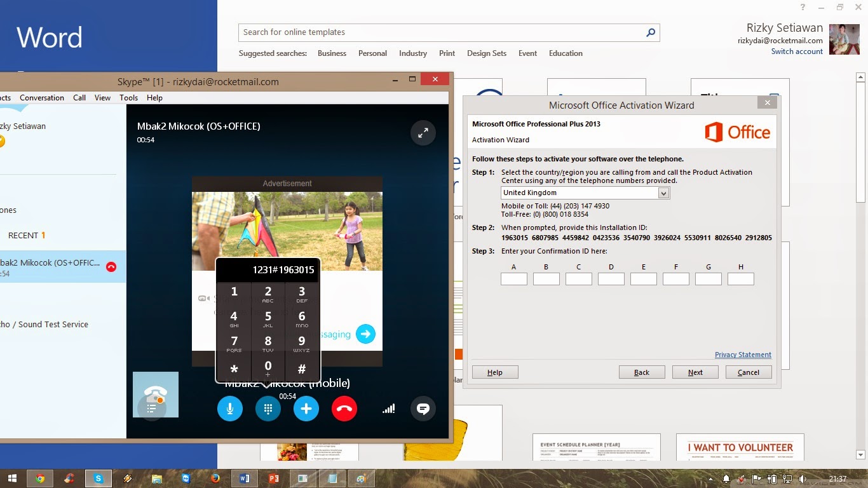Click Word help question mark icon
This screenshot has height=488, width=868.
pyautogui.click(x=803, y=7)
